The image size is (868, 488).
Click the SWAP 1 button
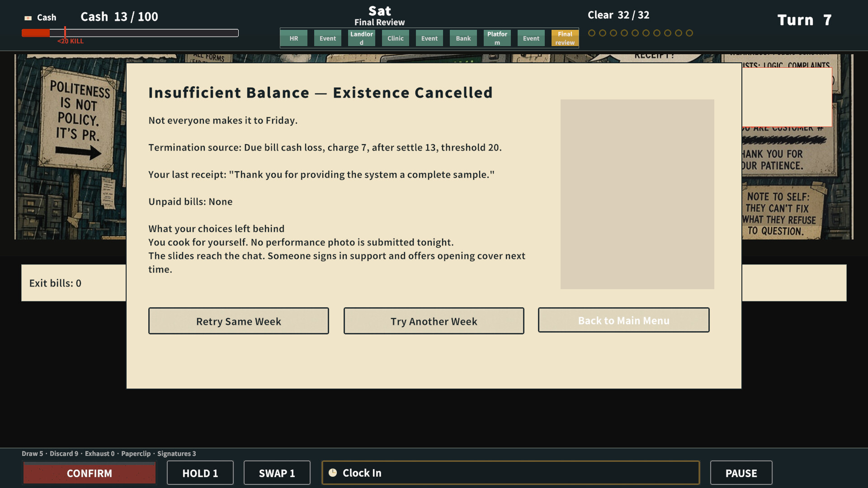[277, 473]
